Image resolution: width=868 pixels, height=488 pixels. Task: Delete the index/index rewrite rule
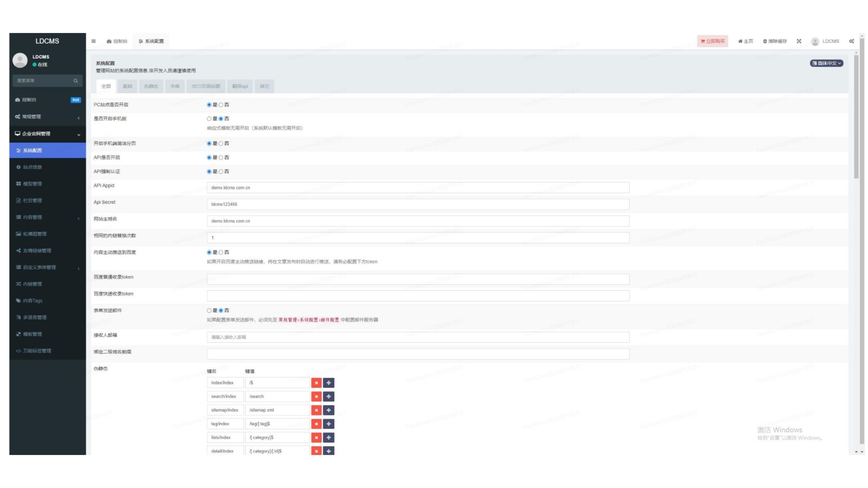click(316, 383)
